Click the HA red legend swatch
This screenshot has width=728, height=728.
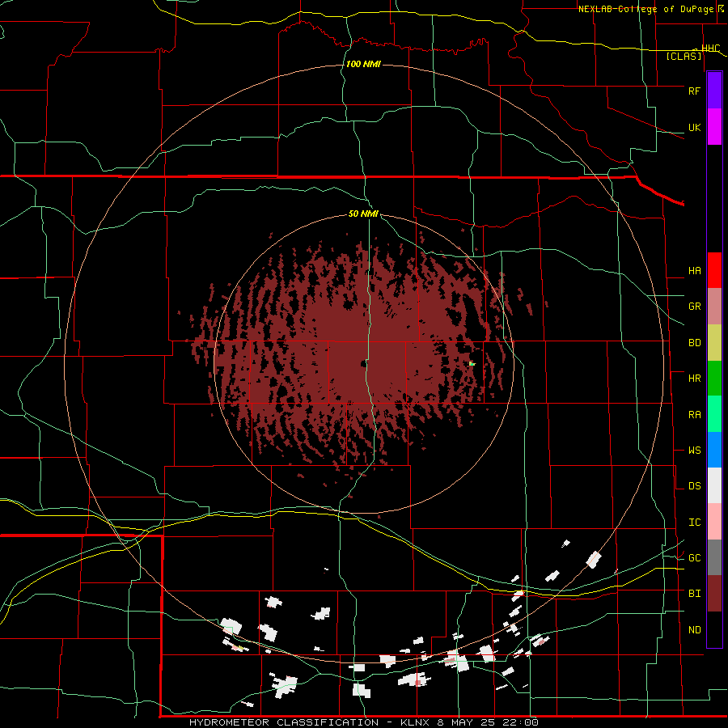[x=714, y=270]
